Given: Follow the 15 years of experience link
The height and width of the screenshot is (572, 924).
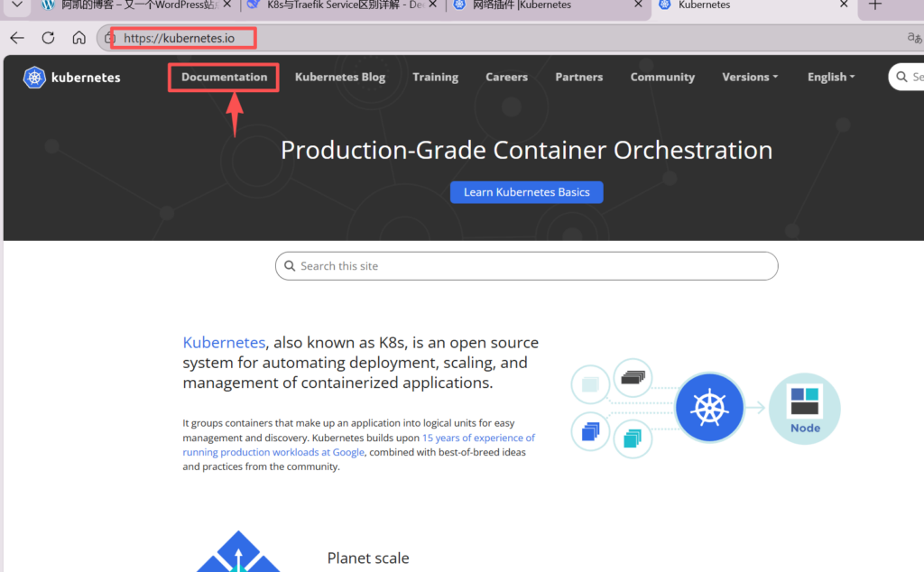Looking at the screenshot, I should (x=478, y=438).
